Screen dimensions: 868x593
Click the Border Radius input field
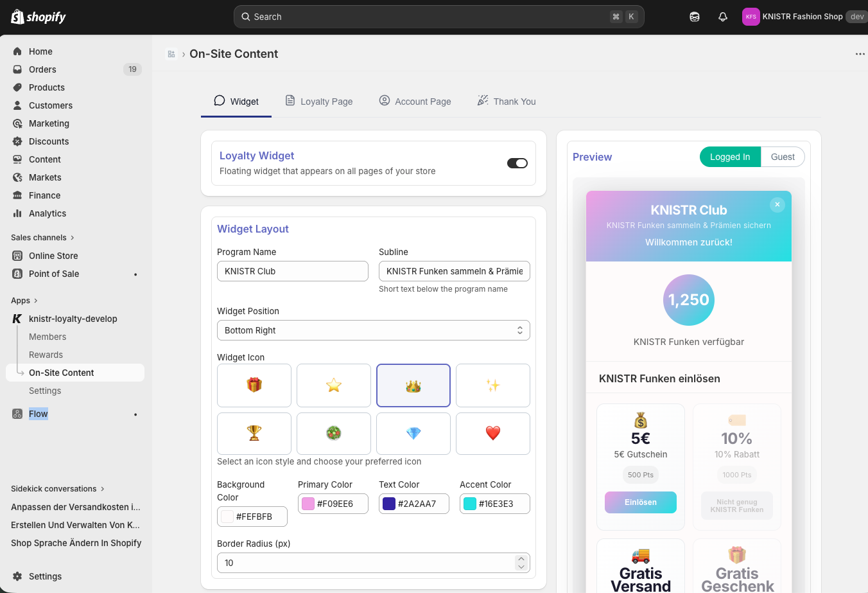click(x=374, y=563)
